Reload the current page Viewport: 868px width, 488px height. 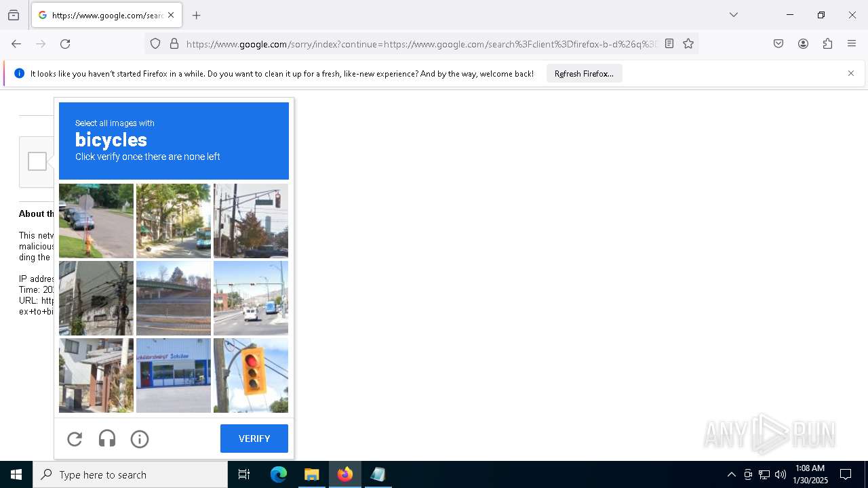pos(65,44)
